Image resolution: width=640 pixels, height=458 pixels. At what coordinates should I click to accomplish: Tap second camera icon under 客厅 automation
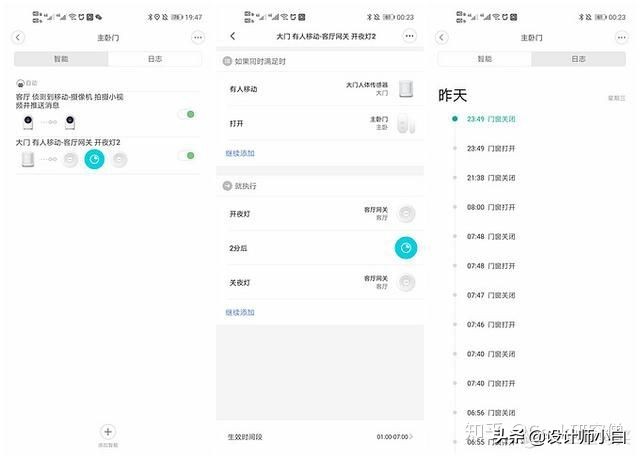(x=70, y=122)
